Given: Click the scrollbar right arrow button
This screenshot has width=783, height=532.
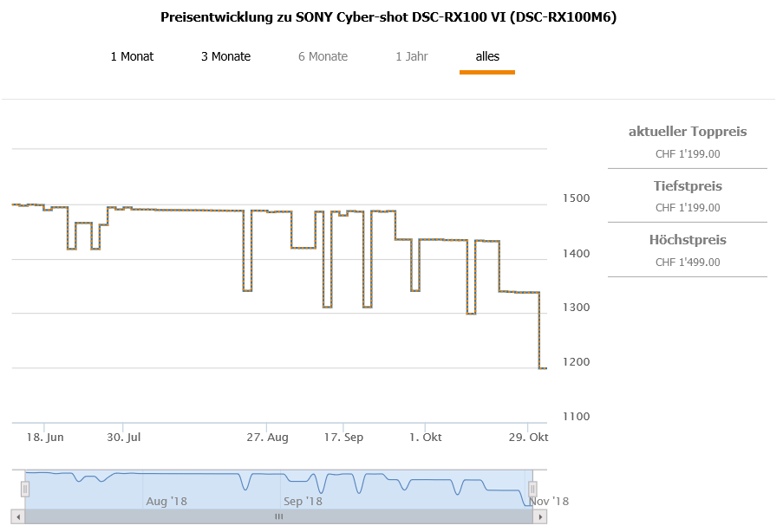Looking at the screenshot, I should click(x=540, y=517).
